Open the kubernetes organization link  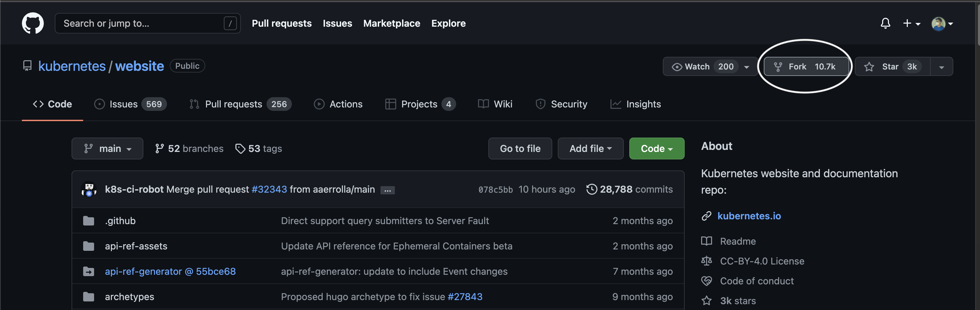point(72,66)
